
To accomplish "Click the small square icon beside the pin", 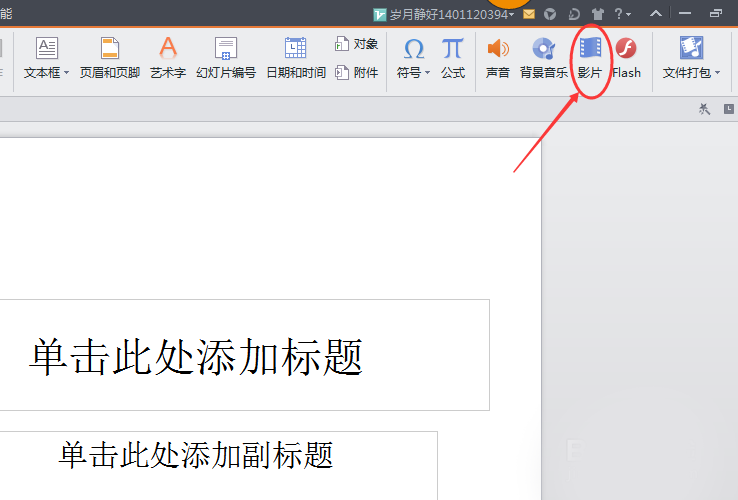I will coord(729,109).
